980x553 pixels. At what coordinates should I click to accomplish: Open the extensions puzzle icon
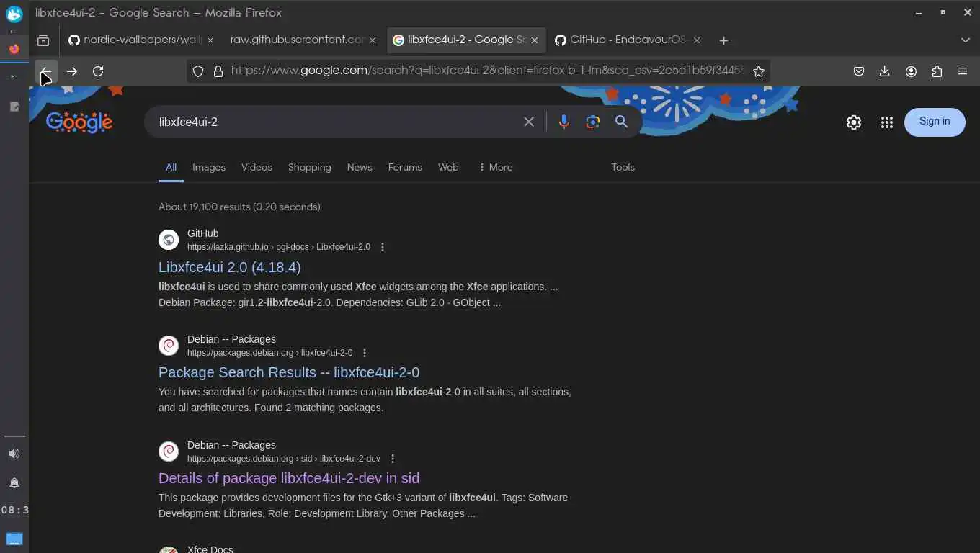pyautogui.click(x=937, y=71)
